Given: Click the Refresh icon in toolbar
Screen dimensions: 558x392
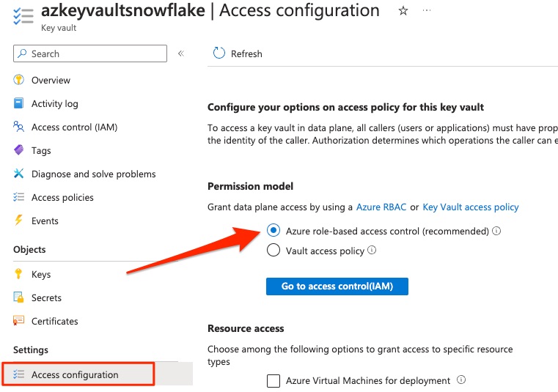Looking at the screenshot, I should point(219,53).
